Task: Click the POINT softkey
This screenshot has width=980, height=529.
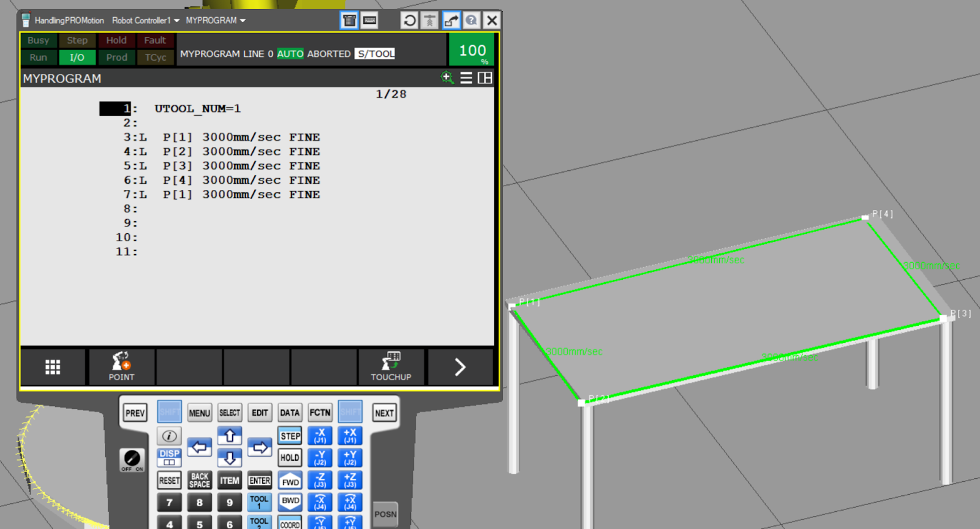Action: (x=121, y=367)
